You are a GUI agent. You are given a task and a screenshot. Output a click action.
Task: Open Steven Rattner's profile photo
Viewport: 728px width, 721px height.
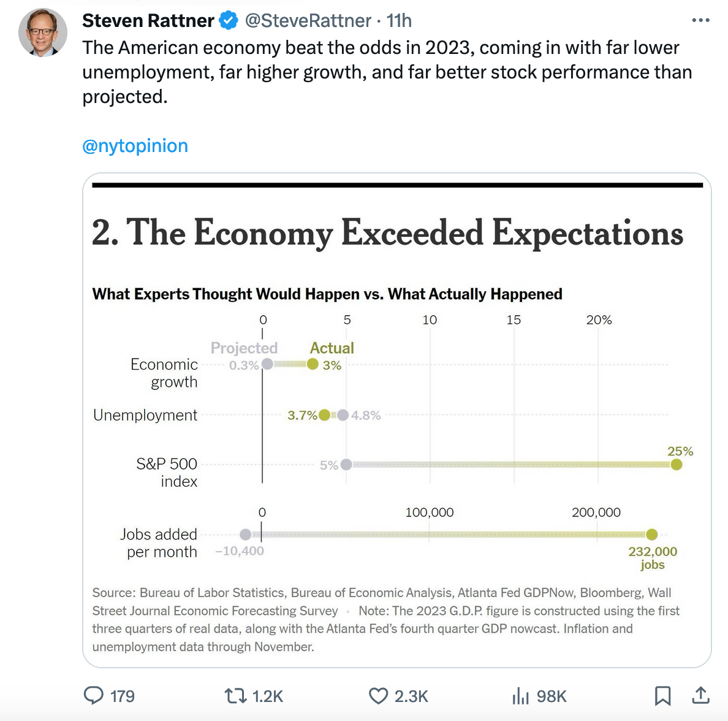(x=43, y=32)
